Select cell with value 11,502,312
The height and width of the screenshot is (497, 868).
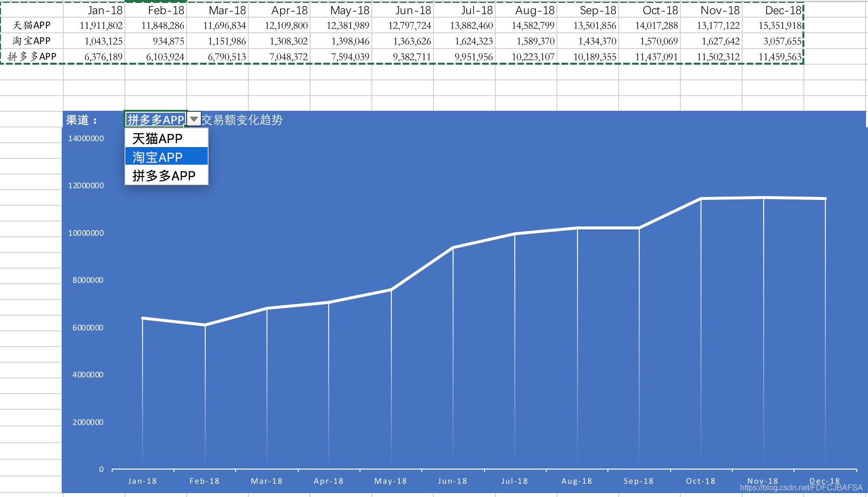coord(711,56)
